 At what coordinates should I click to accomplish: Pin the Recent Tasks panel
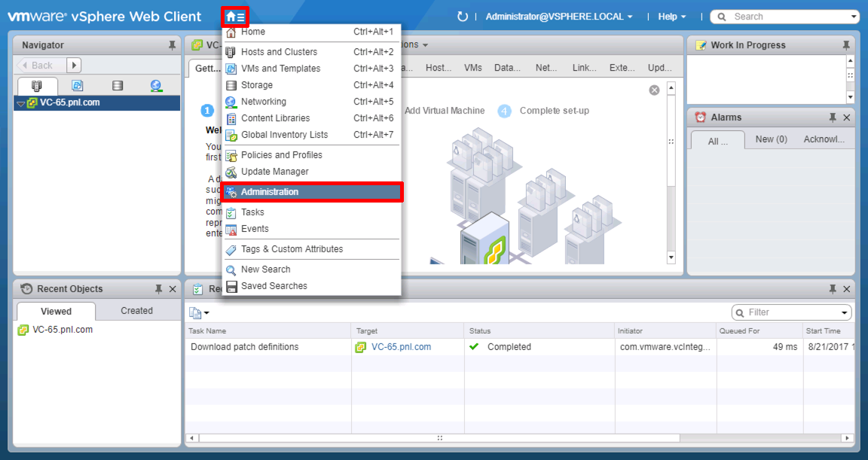(x=833, y=288)
